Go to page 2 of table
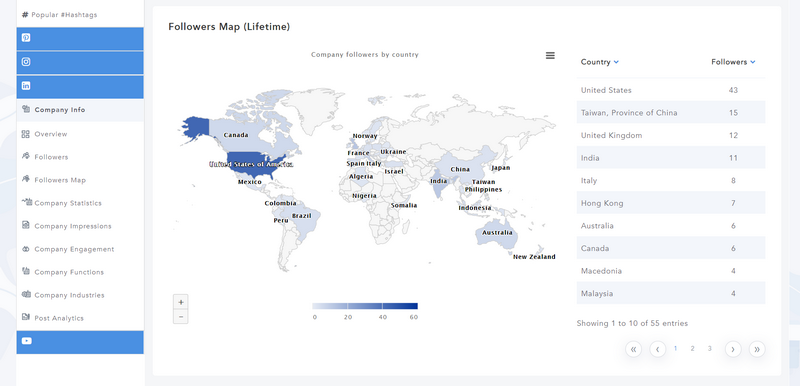Viewport: 800px width, 386px height. 692,348
